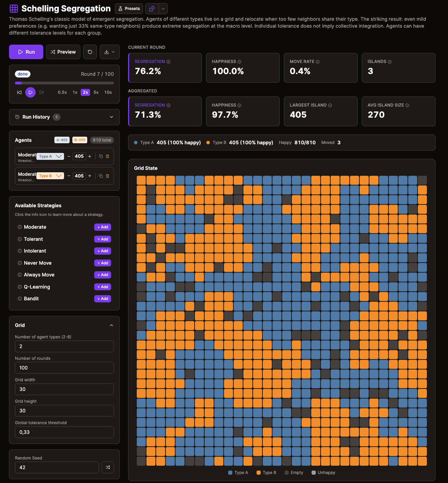View info on the Segregation metric
Screen dimensions: 448x483
coord(169,61)
